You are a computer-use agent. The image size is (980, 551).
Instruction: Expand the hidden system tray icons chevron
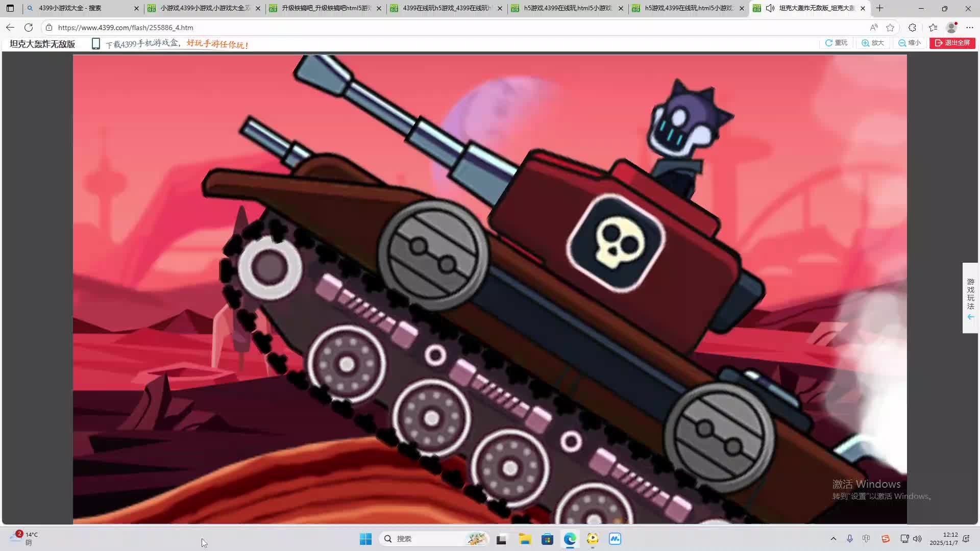833,539
